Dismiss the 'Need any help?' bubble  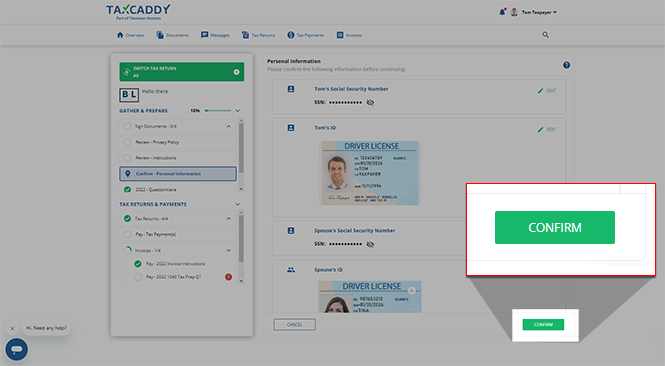pos(12,328)
